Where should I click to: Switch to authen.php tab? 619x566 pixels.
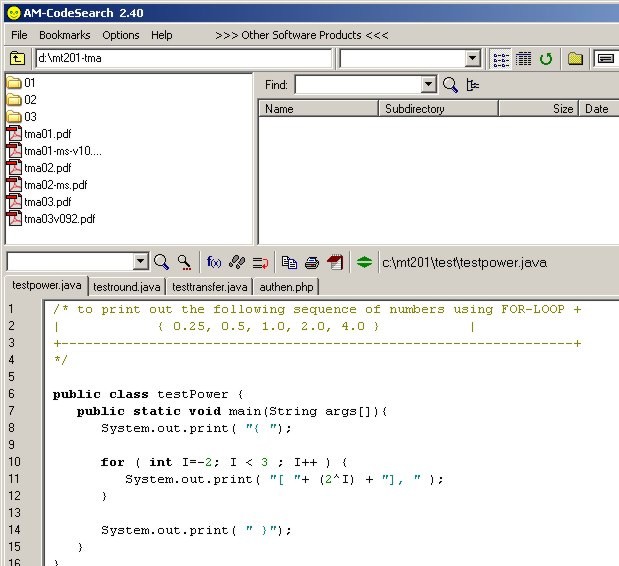[x=286, y=287]
